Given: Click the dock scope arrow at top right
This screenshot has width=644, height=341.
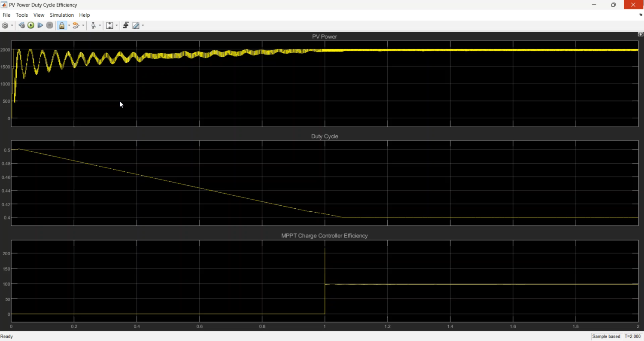Looking at the screenshot, I should 641,15.
